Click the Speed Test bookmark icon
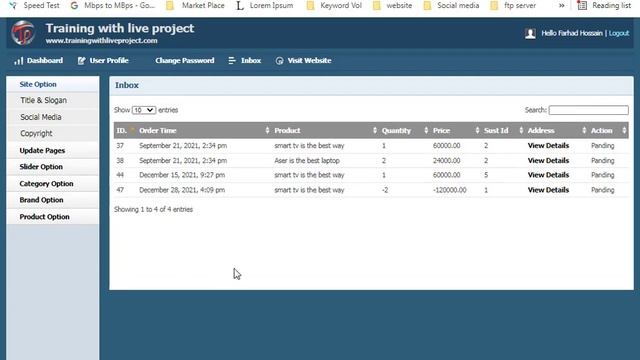Image resolution: width=640 pixels, height=360 pixels. 13,6
